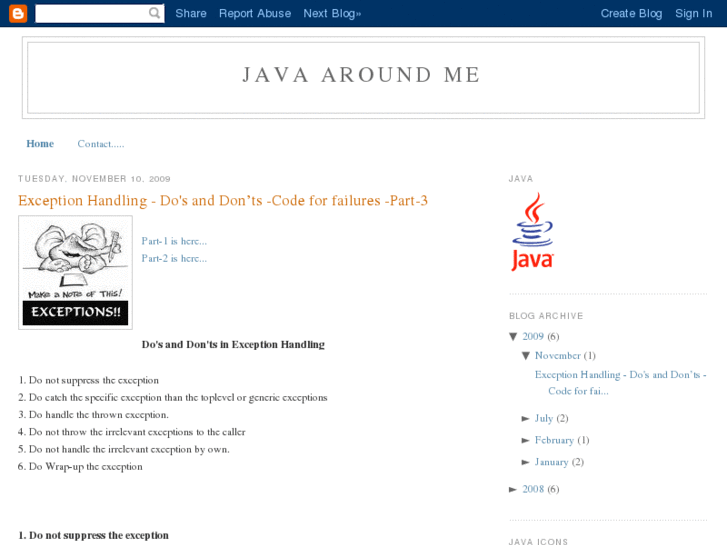Click the bold '1. Do not suppress the exception' subheading

click(x=93, y=535)
